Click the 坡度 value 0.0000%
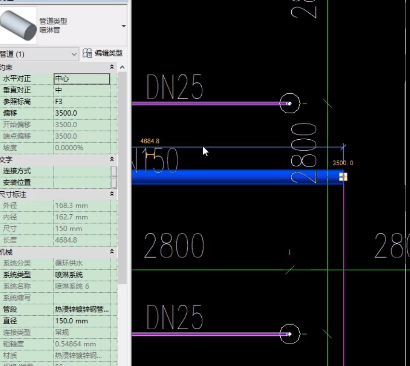Screen dimensions: 410x366 (x=82, y=148)
